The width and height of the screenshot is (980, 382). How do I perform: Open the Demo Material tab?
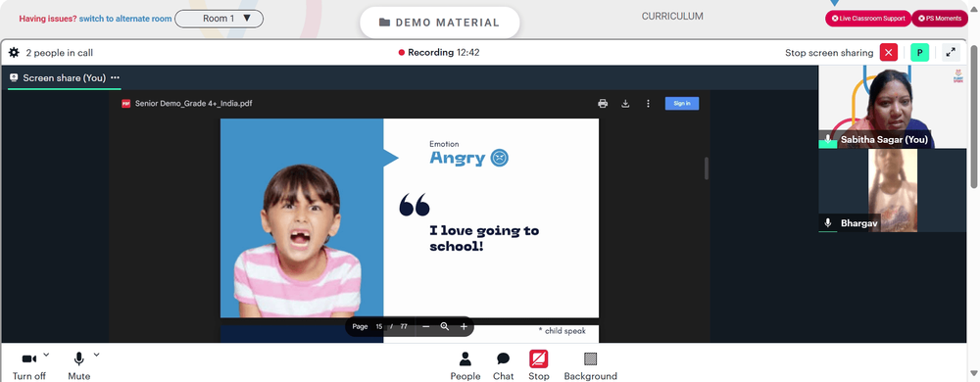coord(439,23)
